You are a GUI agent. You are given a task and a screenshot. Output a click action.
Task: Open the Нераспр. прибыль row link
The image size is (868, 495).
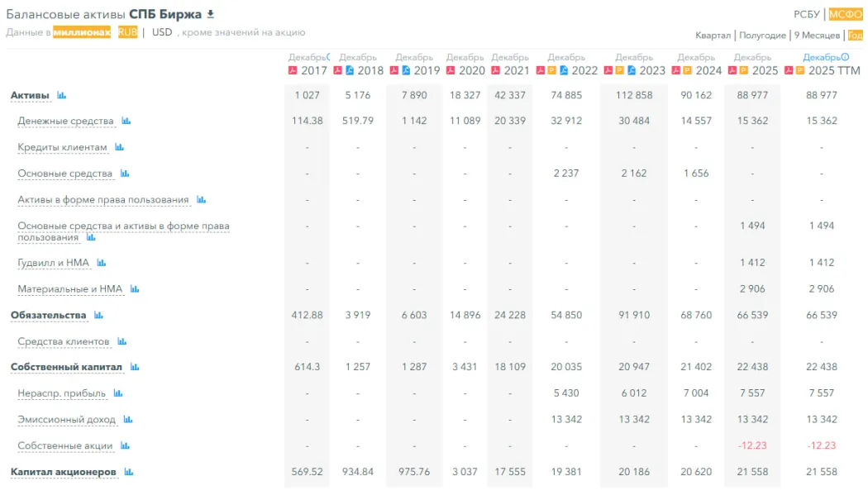point(61,393)
